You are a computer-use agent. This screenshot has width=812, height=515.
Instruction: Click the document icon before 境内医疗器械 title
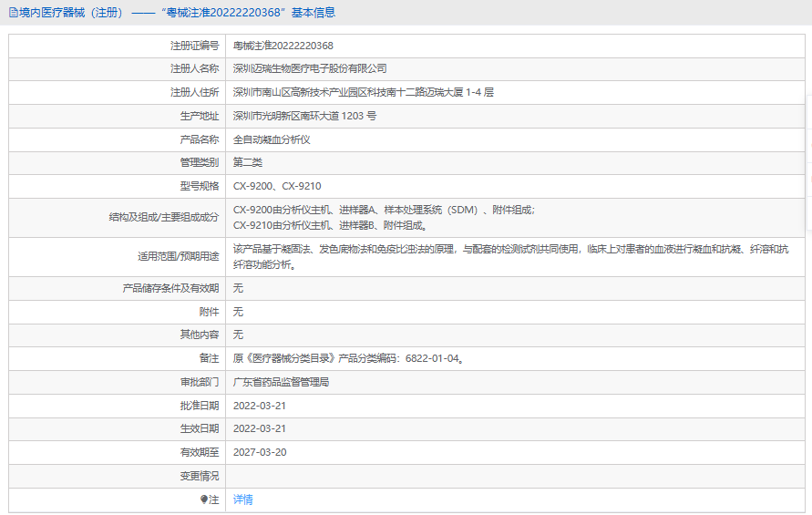14,13
